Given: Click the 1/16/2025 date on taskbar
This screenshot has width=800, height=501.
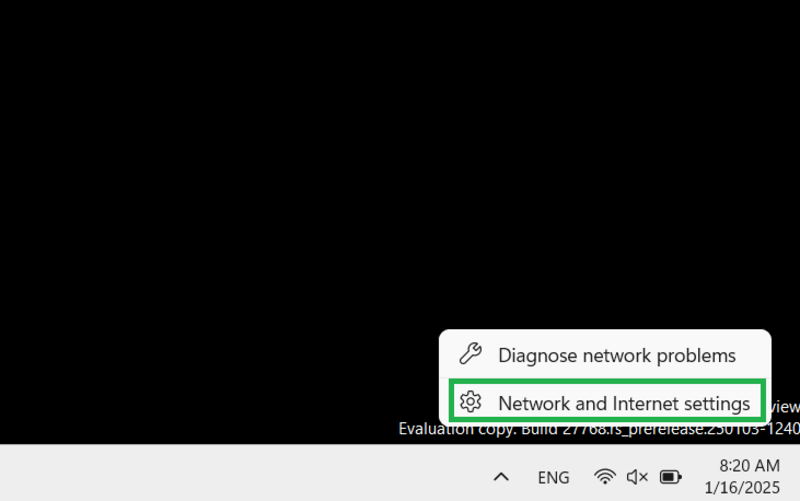Looking at the screenshot, I should point(742,488).
